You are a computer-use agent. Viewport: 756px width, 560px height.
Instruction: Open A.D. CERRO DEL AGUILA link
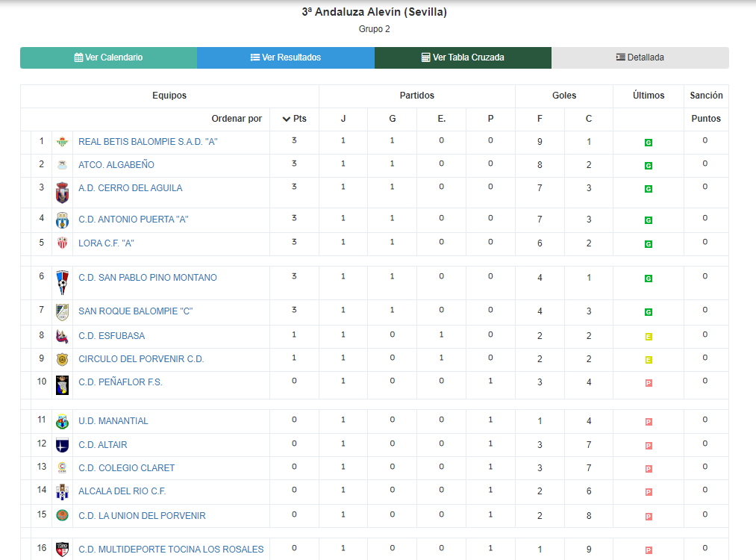tap(130, 188)
